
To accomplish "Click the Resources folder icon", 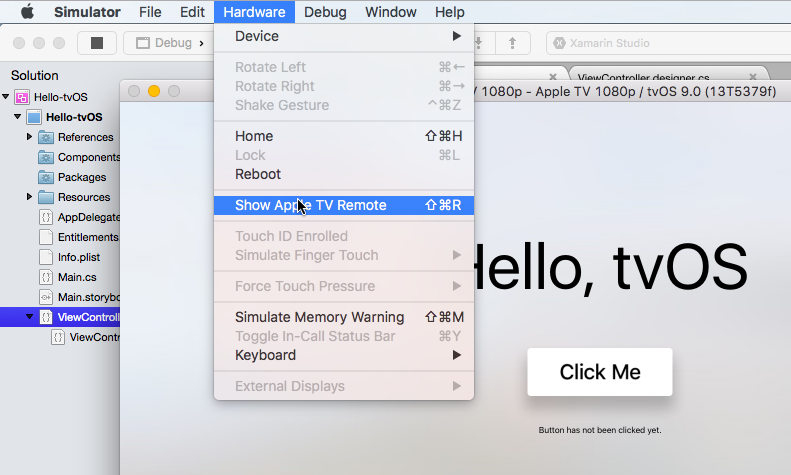I will 46,197.
